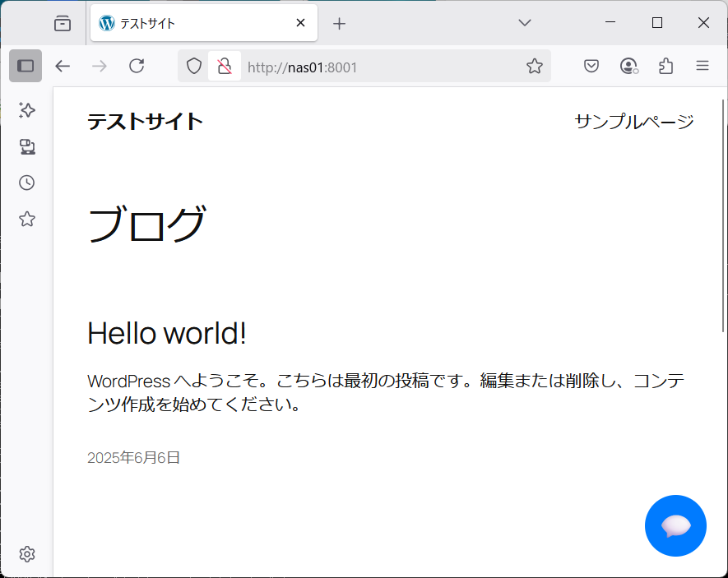The image size is (728, 578).
Task: Expand the list all tabs chevron
Action: click(x=525, y=23)
